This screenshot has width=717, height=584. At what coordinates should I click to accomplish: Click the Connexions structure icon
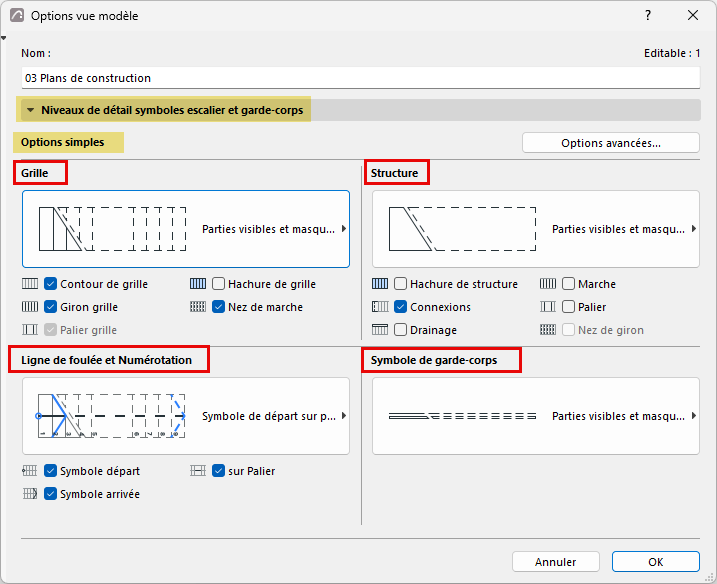pyautogui.click(x=380, y=307)
